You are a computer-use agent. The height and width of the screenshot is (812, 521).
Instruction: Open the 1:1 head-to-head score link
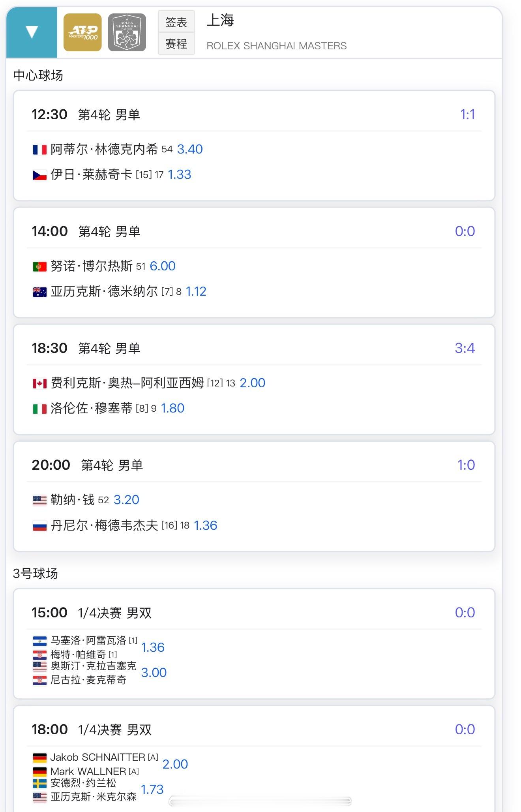(x=467, y=114)
